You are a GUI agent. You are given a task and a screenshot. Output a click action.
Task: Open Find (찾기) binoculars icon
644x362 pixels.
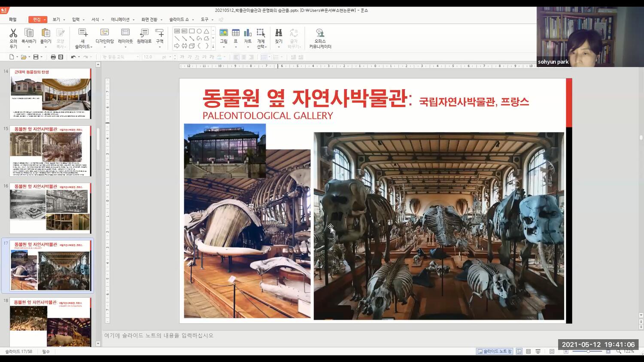click(x=279, y=33)
